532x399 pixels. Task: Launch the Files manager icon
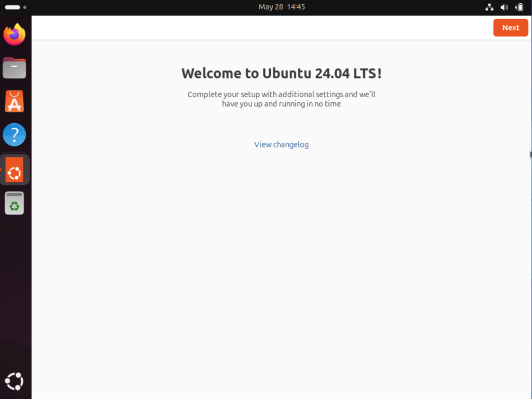(15, 68)
